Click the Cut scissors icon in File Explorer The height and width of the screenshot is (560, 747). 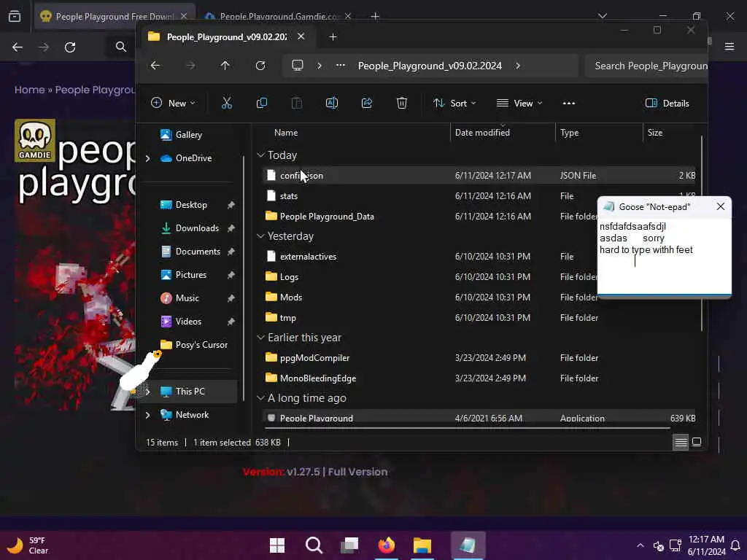[x=227, y=103]
